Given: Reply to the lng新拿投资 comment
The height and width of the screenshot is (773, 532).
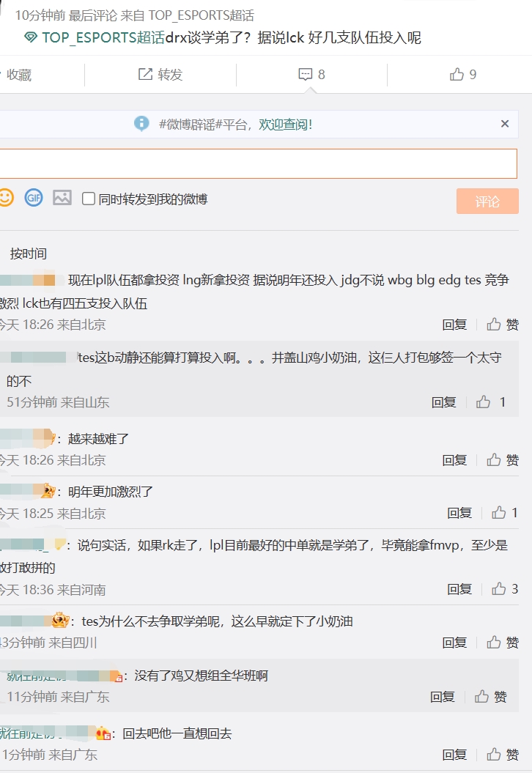Looking at the screenshot, I should pyautogui.click(x=454, y=325).
